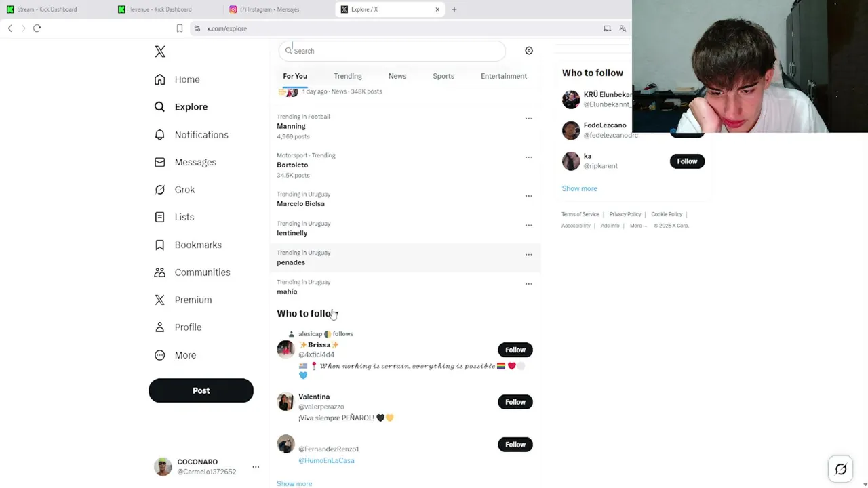Open Accessibility link
This screenshot has height=488, width=868.
[x=576, y=226]
